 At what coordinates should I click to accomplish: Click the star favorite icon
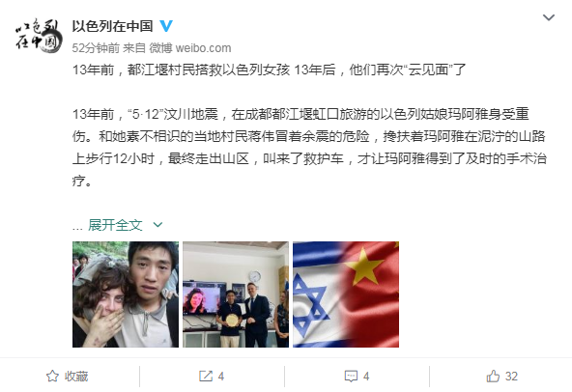(52, 376)
